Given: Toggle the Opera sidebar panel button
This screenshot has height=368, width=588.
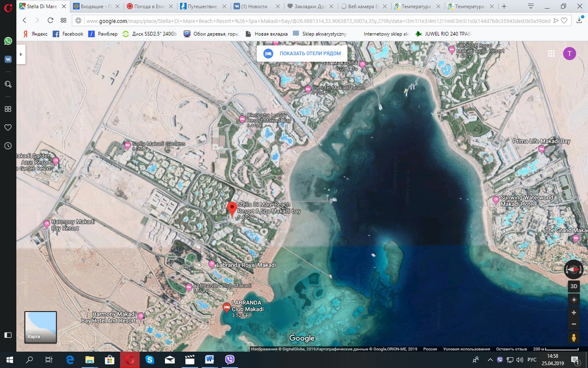Looking at the screenshot, I should 8,335.
